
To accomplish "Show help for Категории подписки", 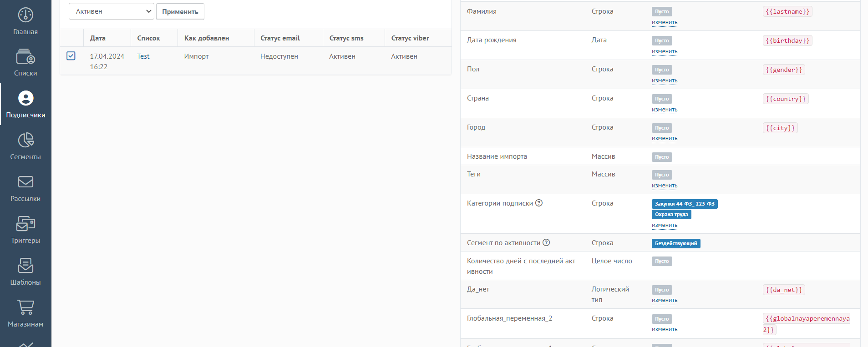I will pyautogui.click(x=539, y=203).
